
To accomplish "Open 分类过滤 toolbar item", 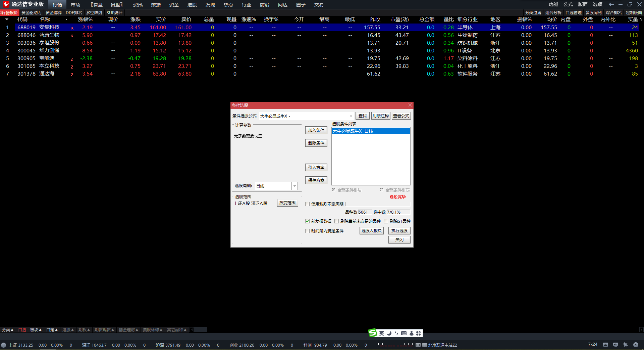I will pos(533,13).
